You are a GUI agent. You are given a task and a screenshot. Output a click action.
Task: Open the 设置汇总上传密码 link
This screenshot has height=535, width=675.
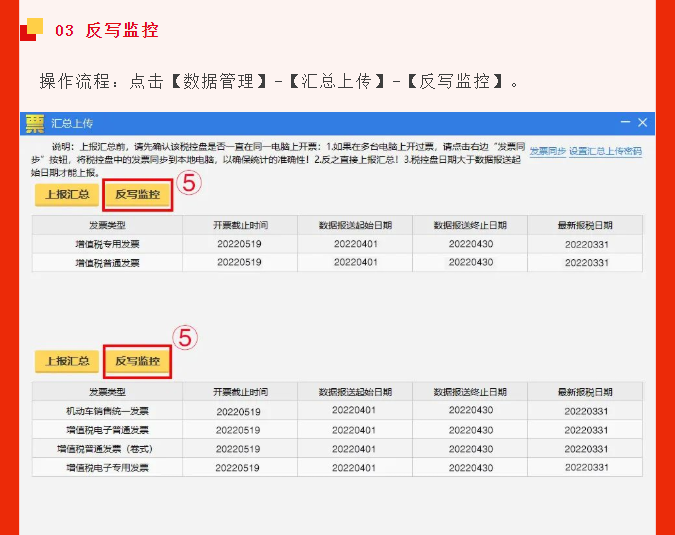coord(605,151)
